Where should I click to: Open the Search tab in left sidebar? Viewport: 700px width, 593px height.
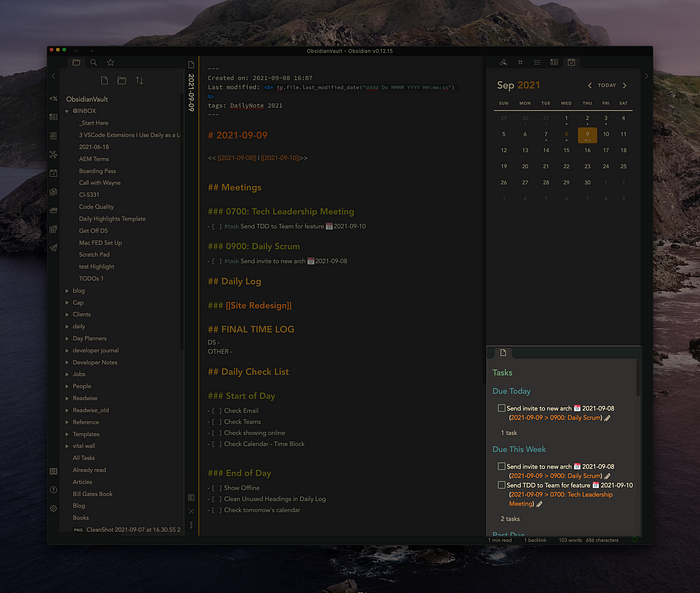[93, 63]
